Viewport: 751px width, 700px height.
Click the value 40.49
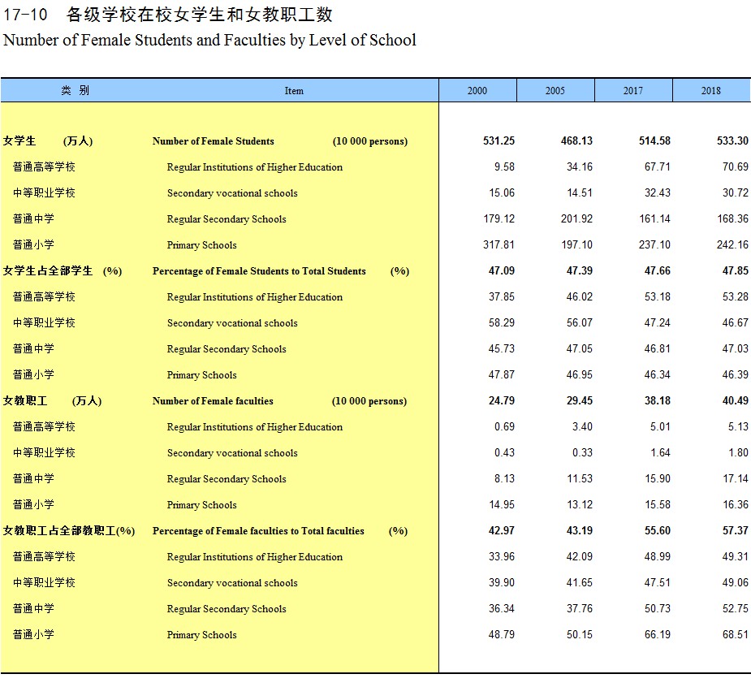pyautogui.click(x=736, y=400)
